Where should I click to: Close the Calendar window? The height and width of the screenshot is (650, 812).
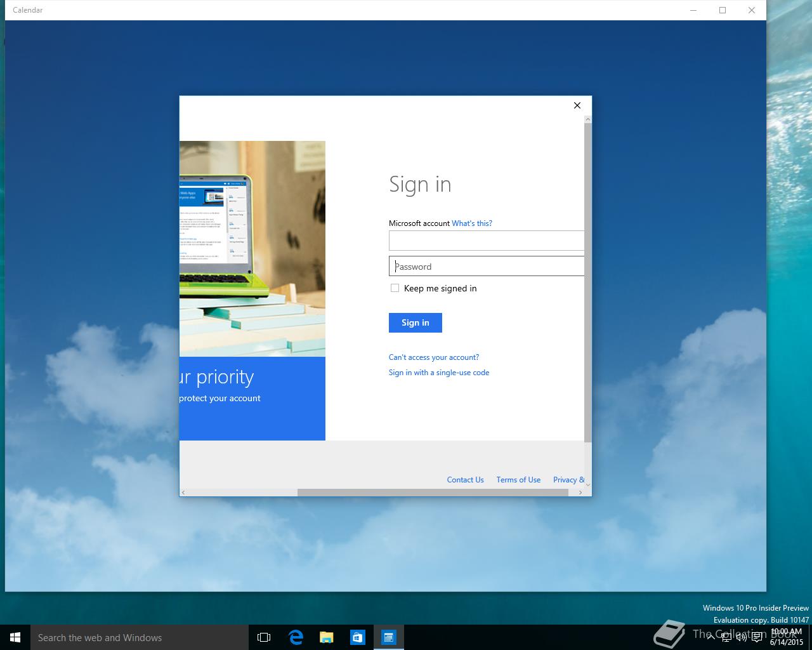point(752,10)
